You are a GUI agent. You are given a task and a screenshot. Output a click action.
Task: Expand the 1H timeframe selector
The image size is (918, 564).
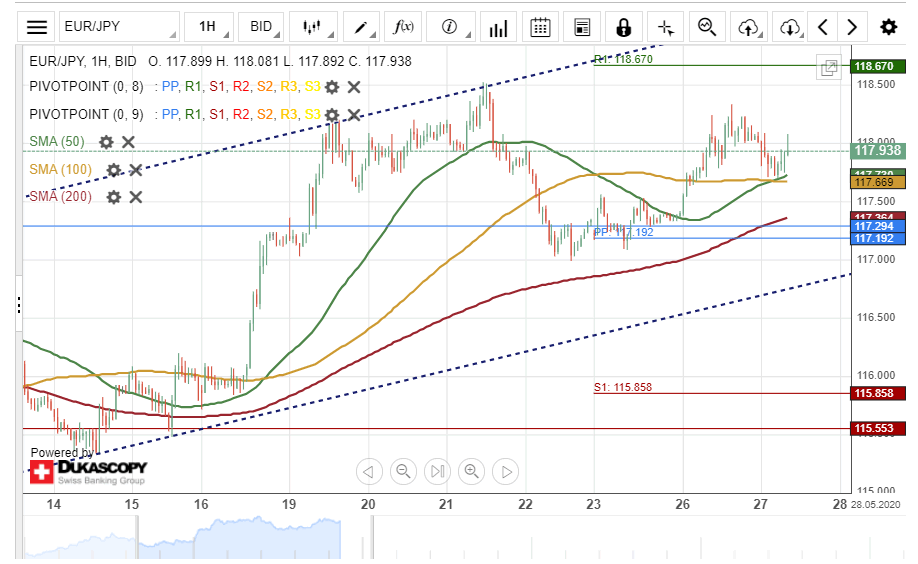point(210,27)
